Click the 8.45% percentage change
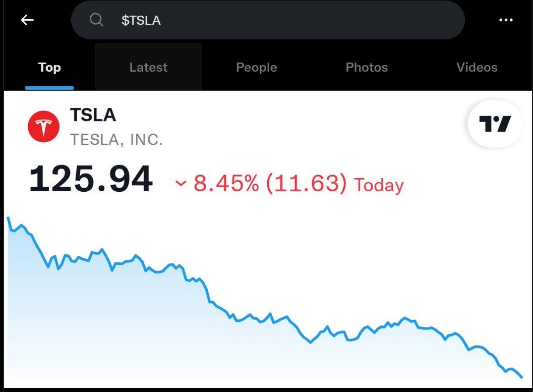533x392 pixels. click(x=226, y=184)
